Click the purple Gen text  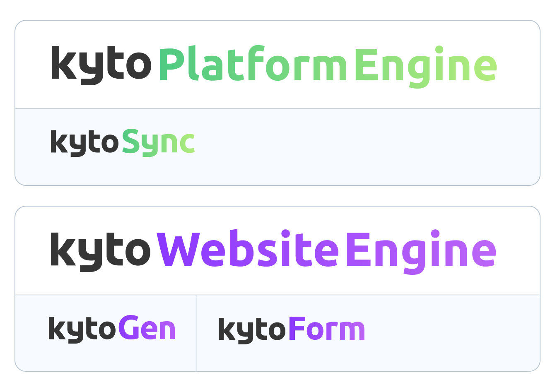pos(147,328)
